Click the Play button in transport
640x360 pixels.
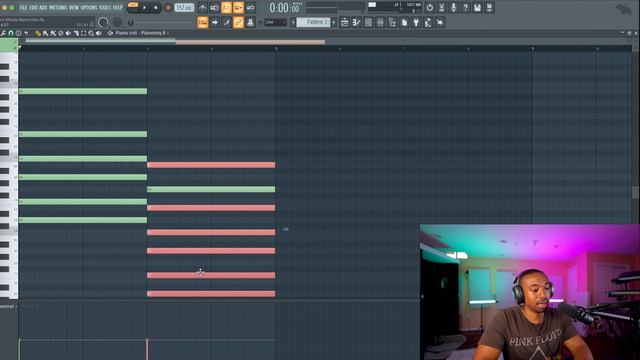pyautogui.click(x=144, y=7)
